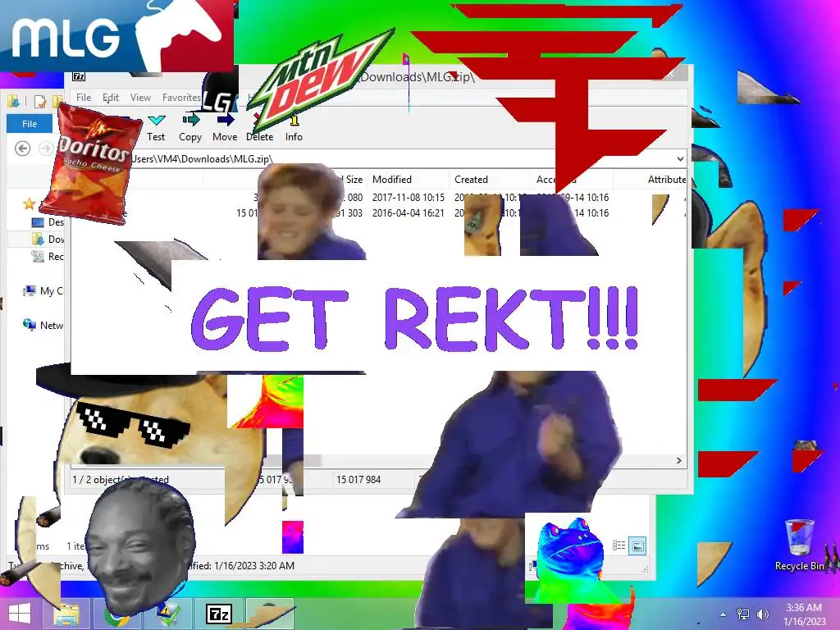
Task: Open the Favorites menu in 7-Zip
Action: [181, 98]
